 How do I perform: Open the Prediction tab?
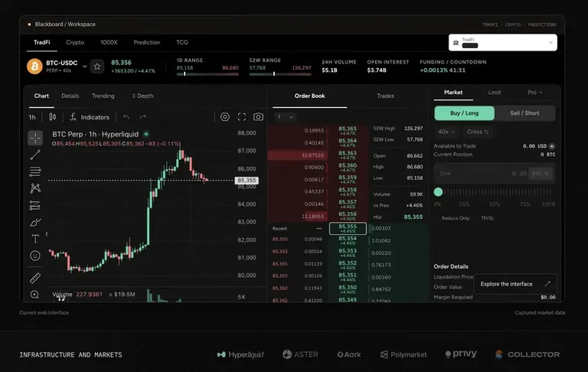[147, 42]
